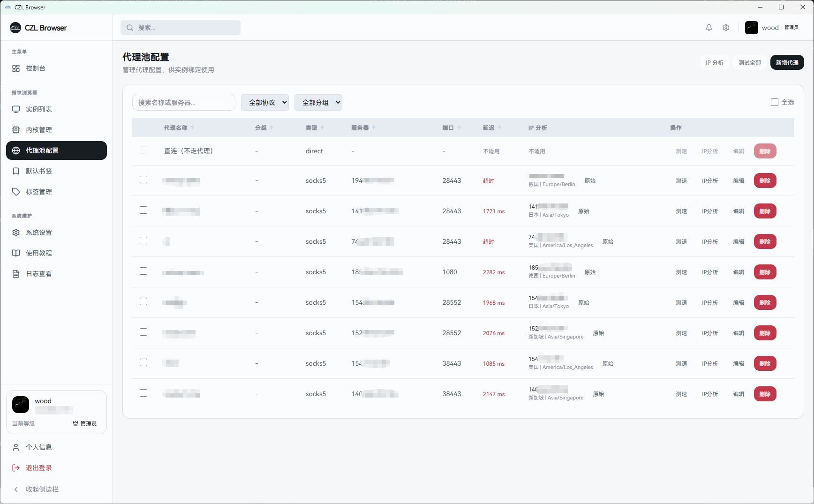Select checkbox for Singapore port 28552 row
This screenshot has width=814, height=504.
click(x=143, y=332)
